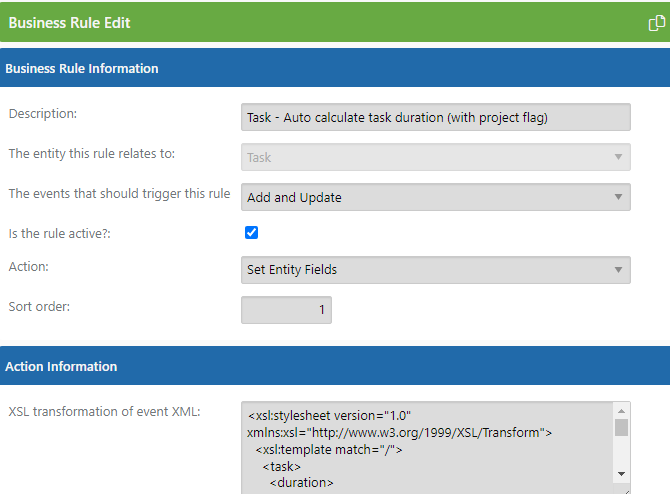Click the arrow icon beside 'Set Entity Fields'
The width and height of the screenshot is (670, 494).
[x=618, y=270]
